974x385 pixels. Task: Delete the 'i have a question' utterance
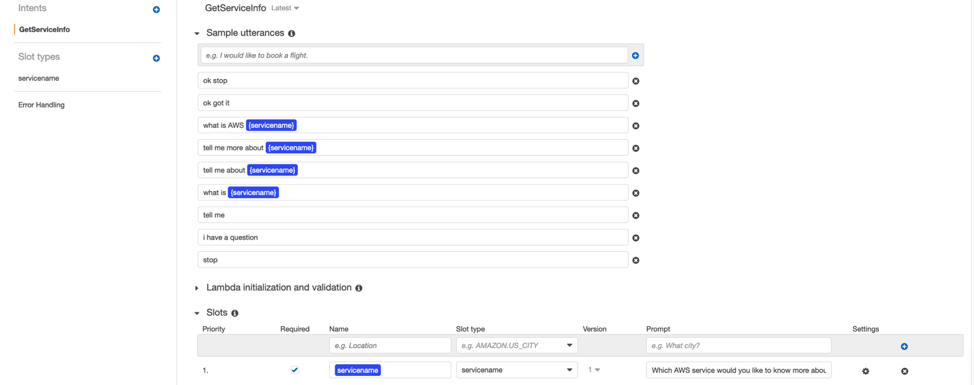click(x=635, y=237)
